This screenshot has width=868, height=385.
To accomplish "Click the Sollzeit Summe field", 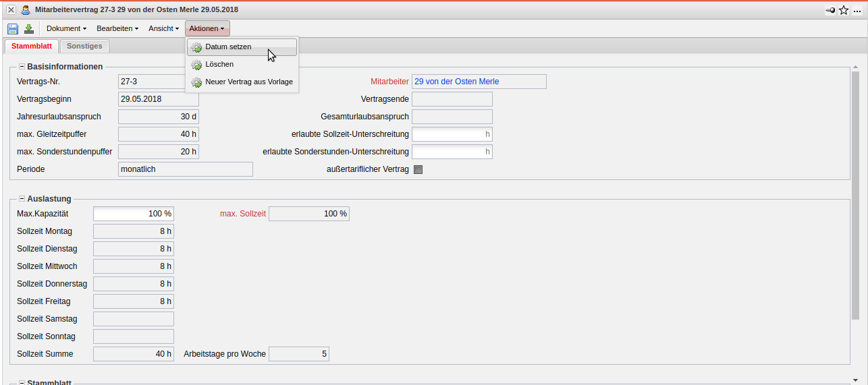I will (x=134, y=354).
